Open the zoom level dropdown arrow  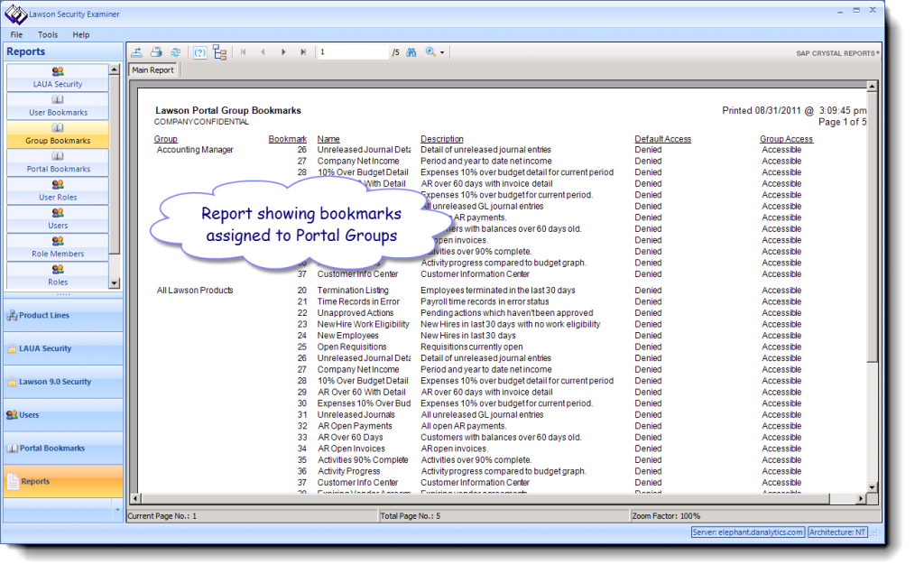pyautogui.click(x=442, y=53)
